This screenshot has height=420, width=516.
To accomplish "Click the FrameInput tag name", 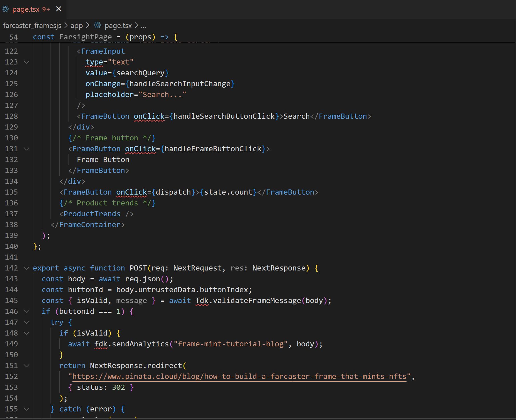I will pos(103,51).
